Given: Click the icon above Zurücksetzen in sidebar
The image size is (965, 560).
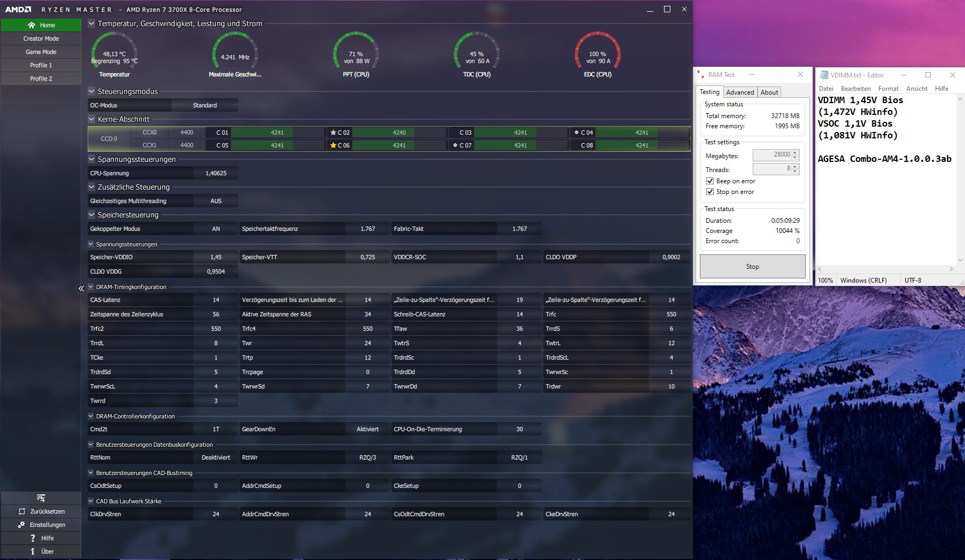Looking at the screenshot, I should pos(41,498).
